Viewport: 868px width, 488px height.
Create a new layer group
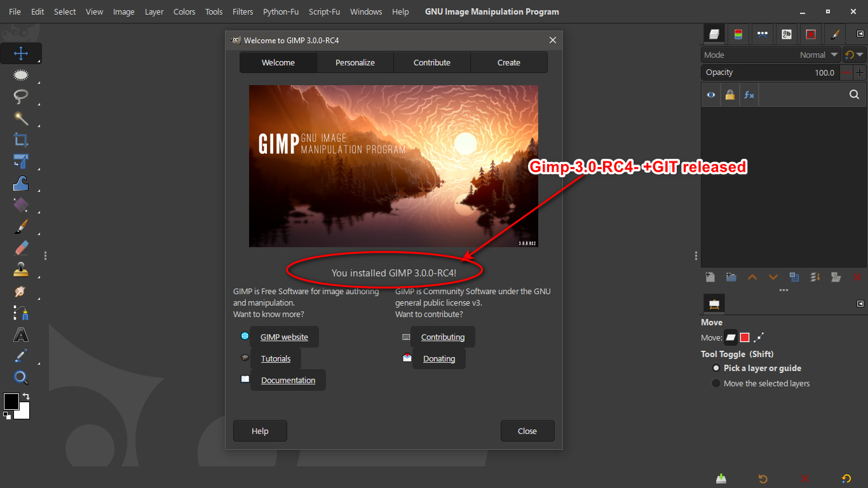point(731,277)
